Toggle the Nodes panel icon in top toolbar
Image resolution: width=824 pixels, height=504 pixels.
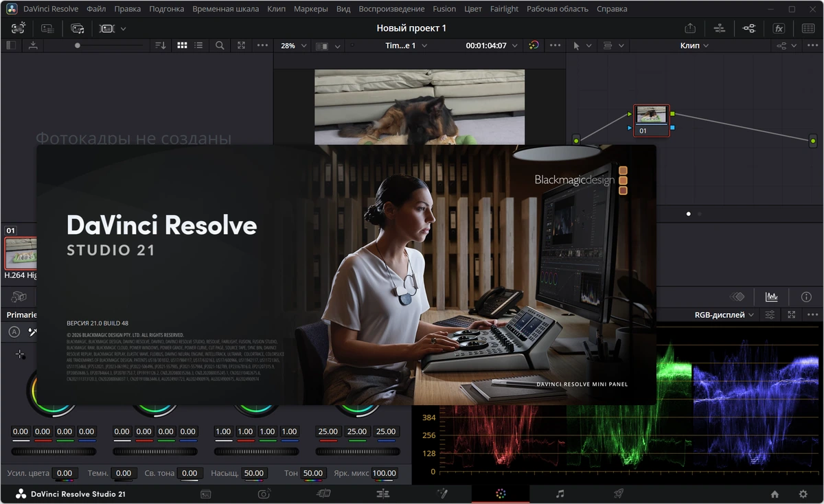(x=749, y=28)
